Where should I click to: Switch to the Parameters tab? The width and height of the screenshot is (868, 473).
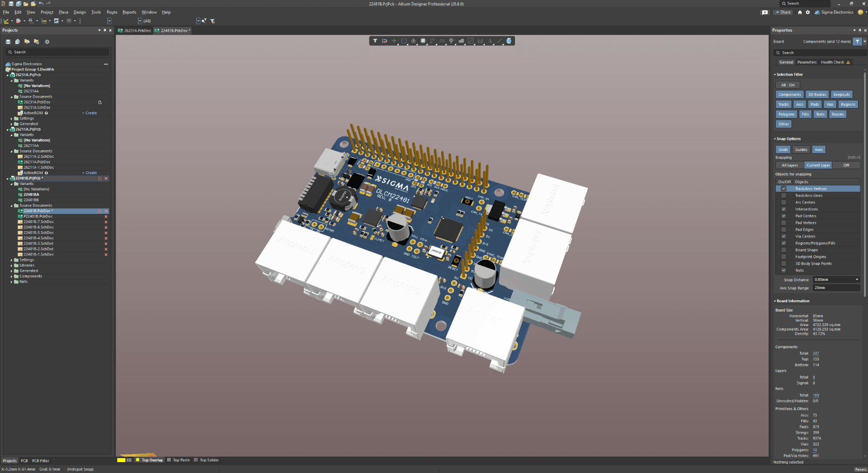point(807,62)
